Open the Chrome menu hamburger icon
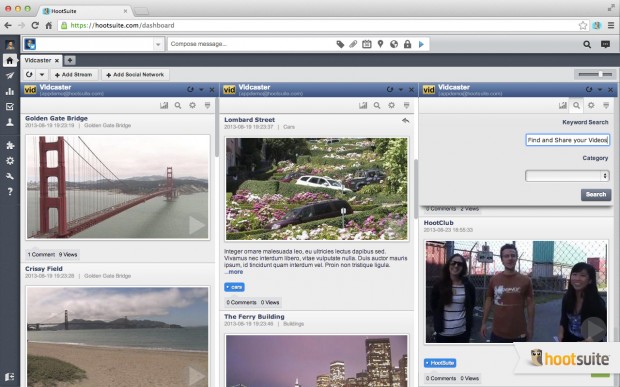Viewport: 620px width, 387px height. pyautogui.click(x=611, y=25)
